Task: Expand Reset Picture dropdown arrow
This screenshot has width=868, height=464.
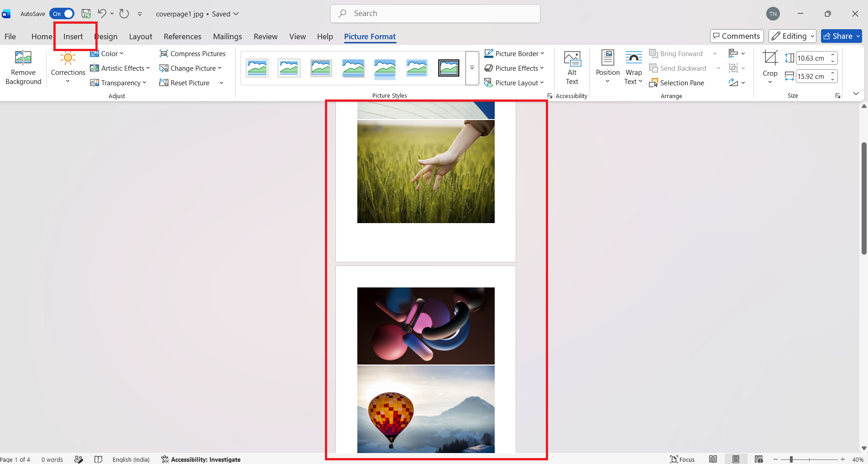Action: tap(221, 83)
